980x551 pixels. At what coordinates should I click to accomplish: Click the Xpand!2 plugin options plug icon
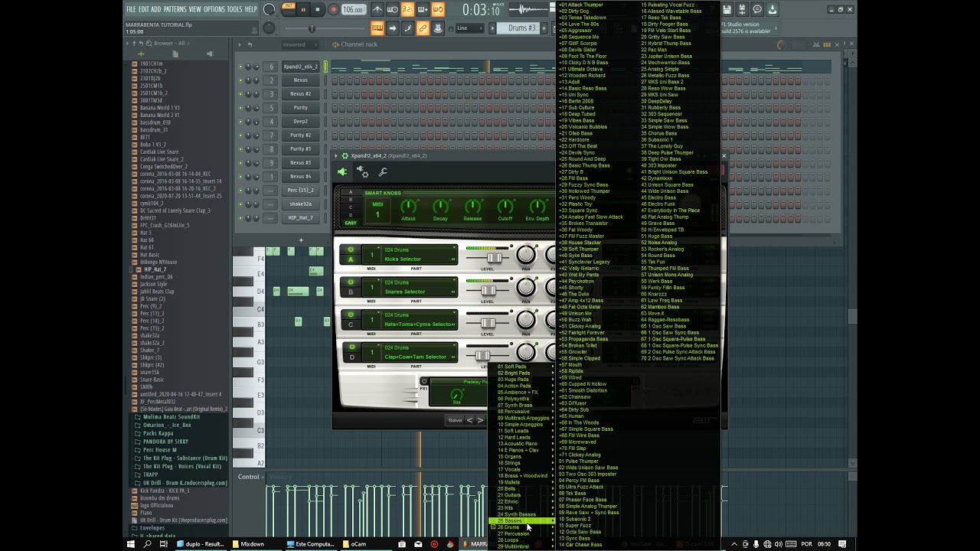(342, 172)
